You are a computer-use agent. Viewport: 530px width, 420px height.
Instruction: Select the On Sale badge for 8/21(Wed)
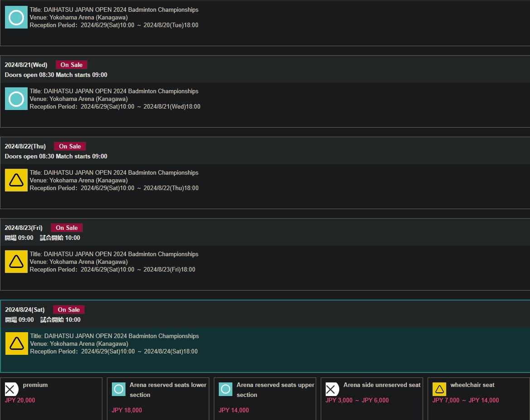tap(71, 65)
